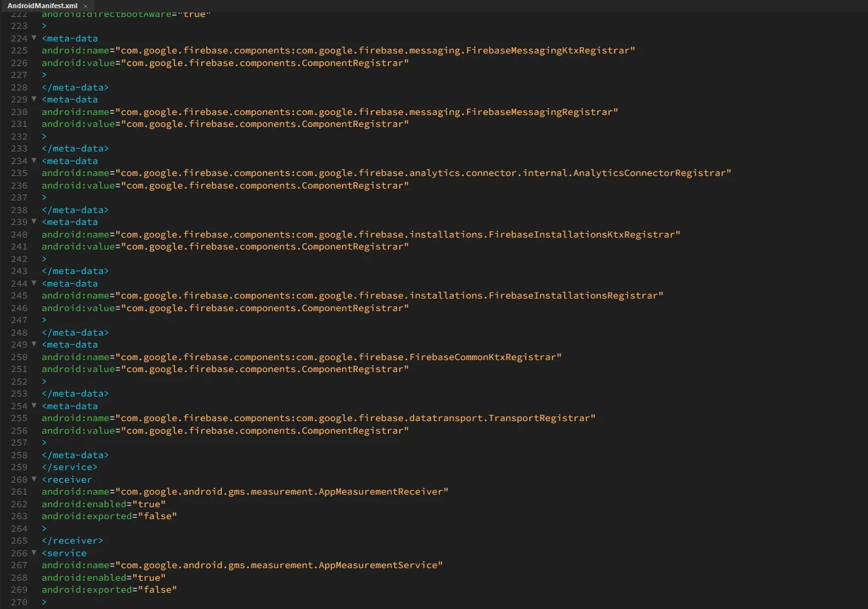Click line number 267 in the gutter
Viewport: 868px width, 609px height.
[19, 565]
